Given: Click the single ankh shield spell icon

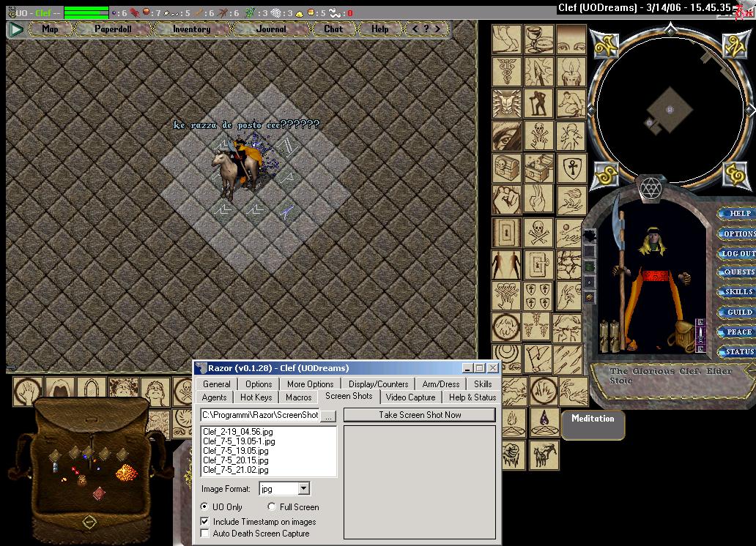Looking at the screenshot, I should 571,168.
